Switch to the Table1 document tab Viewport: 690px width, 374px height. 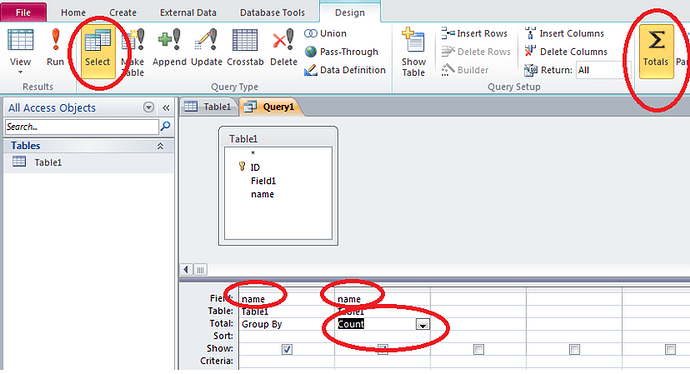(208, 106)
